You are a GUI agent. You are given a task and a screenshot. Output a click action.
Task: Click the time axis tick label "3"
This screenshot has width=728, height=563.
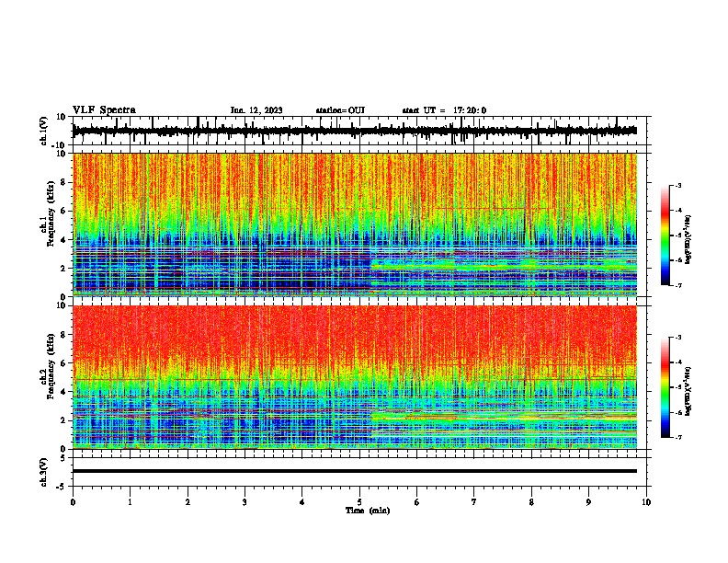245,502
